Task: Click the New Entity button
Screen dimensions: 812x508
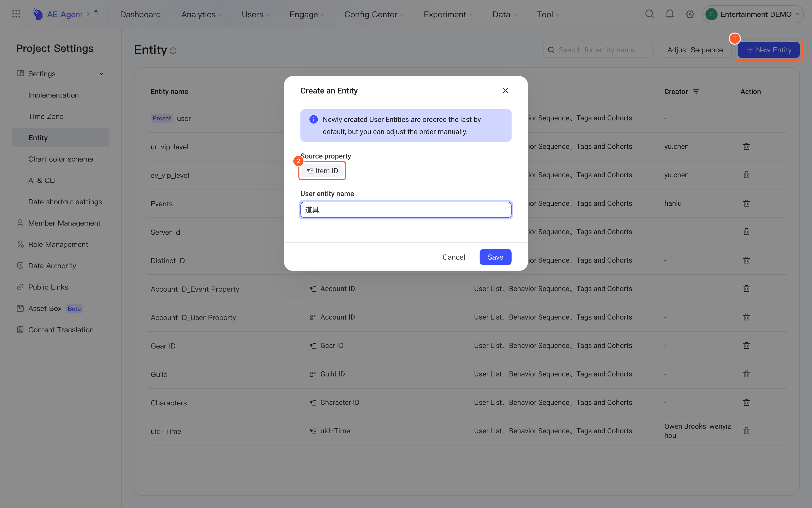Action: (769, 50)
